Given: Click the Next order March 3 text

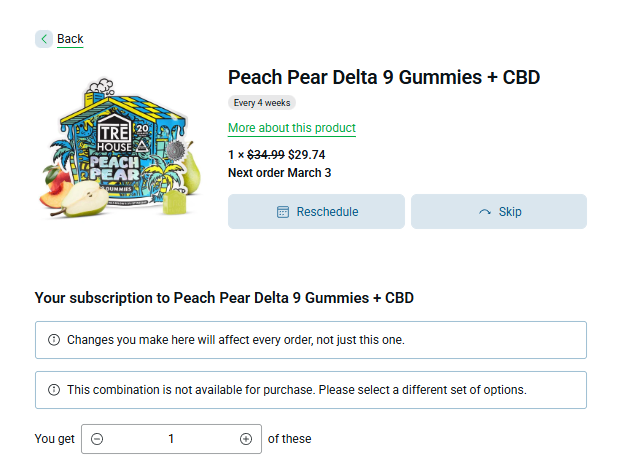Looking at the screenshot, I should click(x=279, y=172).
